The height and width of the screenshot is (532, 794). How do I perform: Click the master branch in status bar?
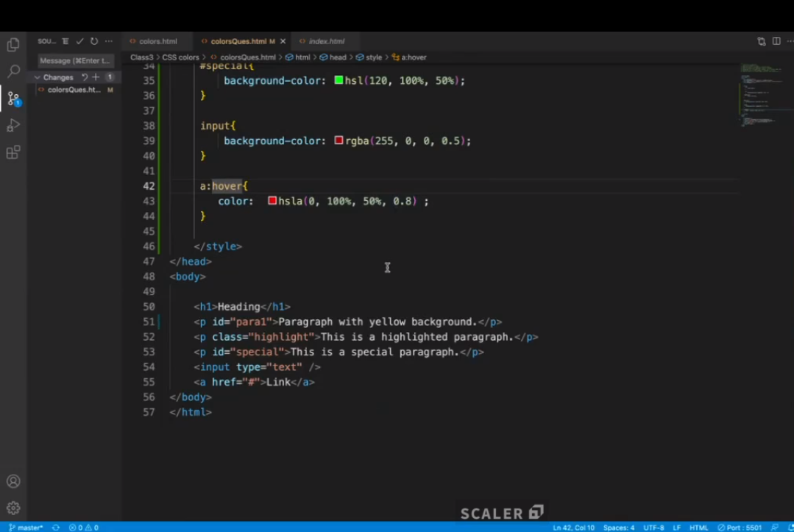(x=26, y=528)
